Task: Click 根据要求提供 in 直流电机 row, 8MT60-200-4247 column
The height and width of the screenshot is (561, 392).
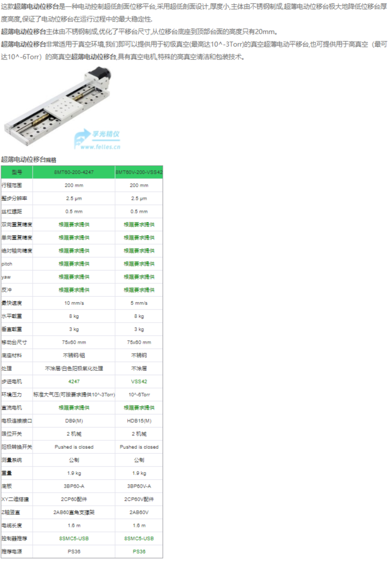Action: click(74, 408)
